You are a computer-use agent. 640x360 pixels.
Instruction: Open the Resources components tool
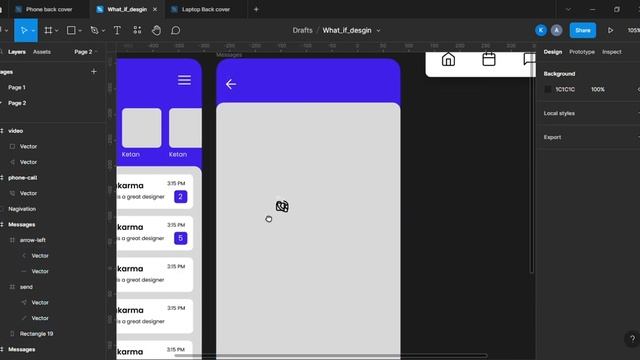click(137, 30)
